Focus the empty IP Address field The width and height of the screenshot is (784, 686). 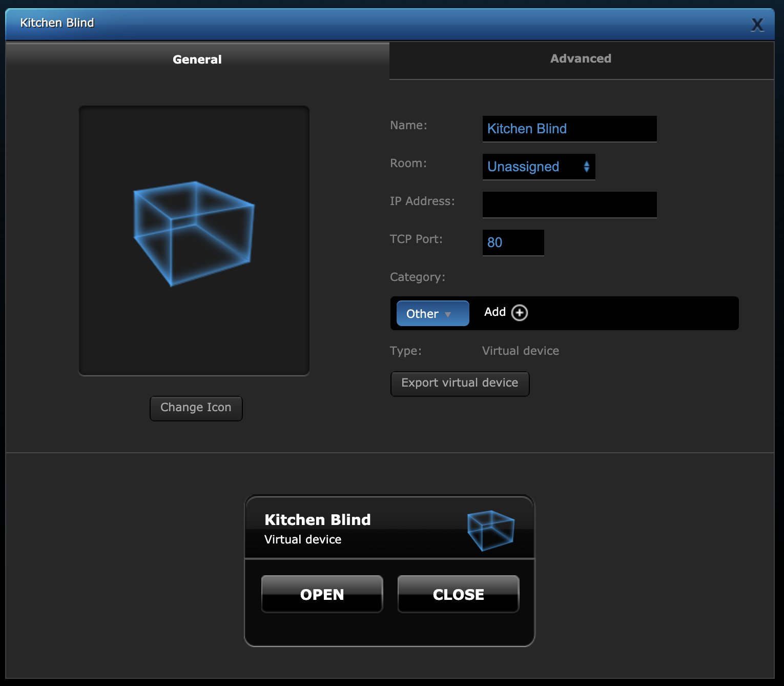point(569,205)
